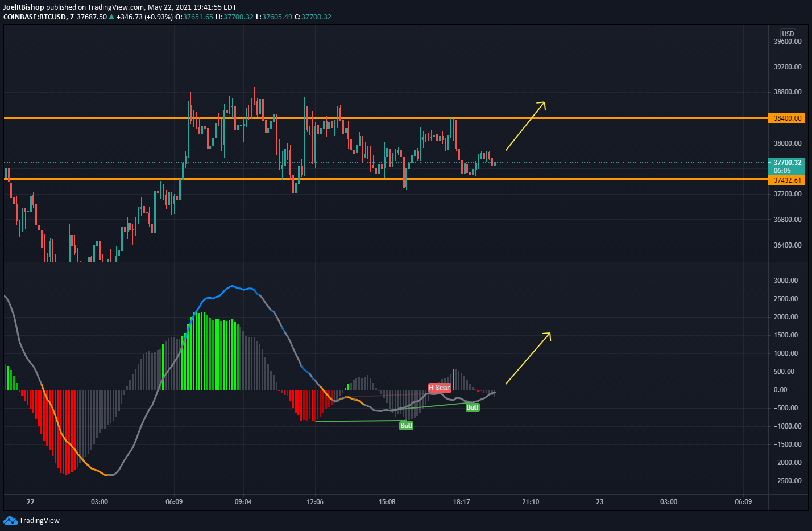This screenshot has width=812, height=531.
Task: Click the 37700.32 current price label
Action: (788, 163)
